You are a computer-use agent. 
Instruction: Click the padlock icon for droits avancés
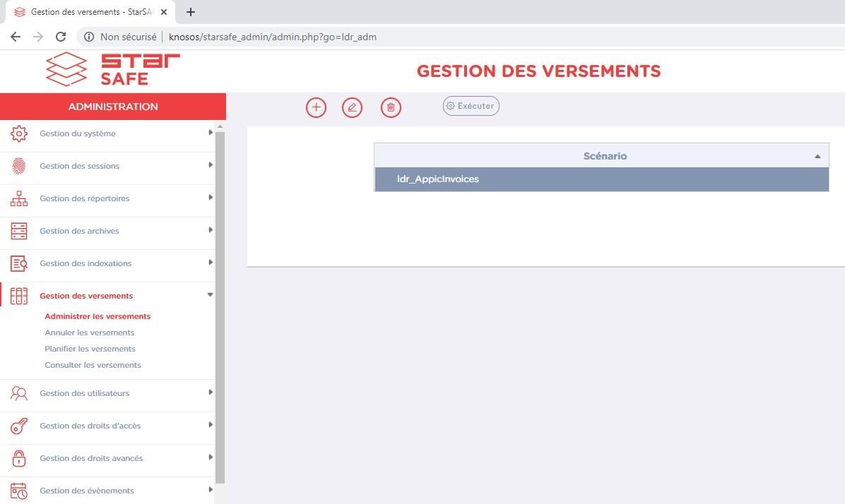pos(19,458)
